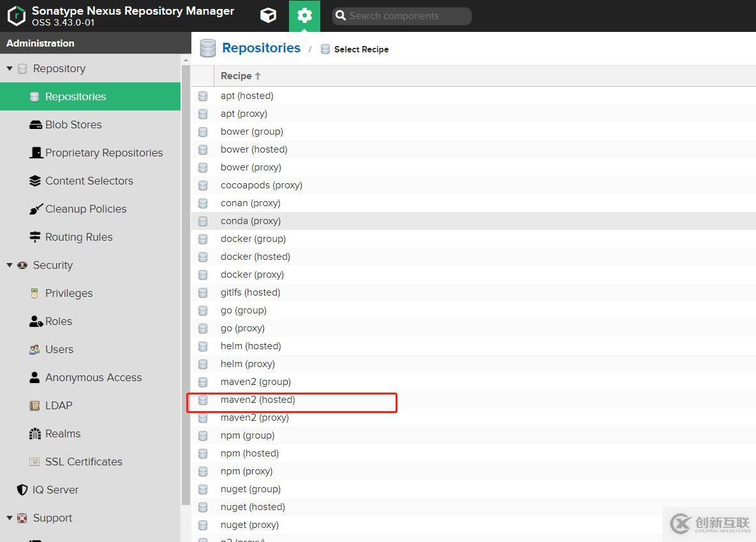Viewport: 756px width, 542px height.
Task: Click the Security mask icon
Action: click(x=22, y=265)
